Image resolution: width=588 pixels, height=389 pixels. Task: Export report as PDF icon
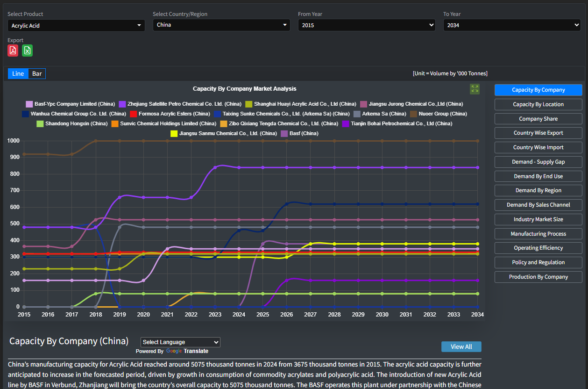tap(13, 50)
